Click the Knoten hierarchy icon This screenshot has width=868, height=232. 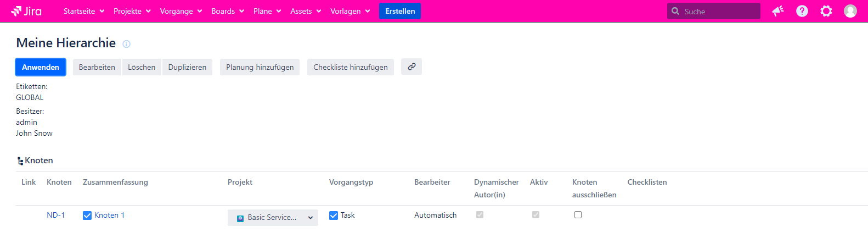(x=20, y=161)
